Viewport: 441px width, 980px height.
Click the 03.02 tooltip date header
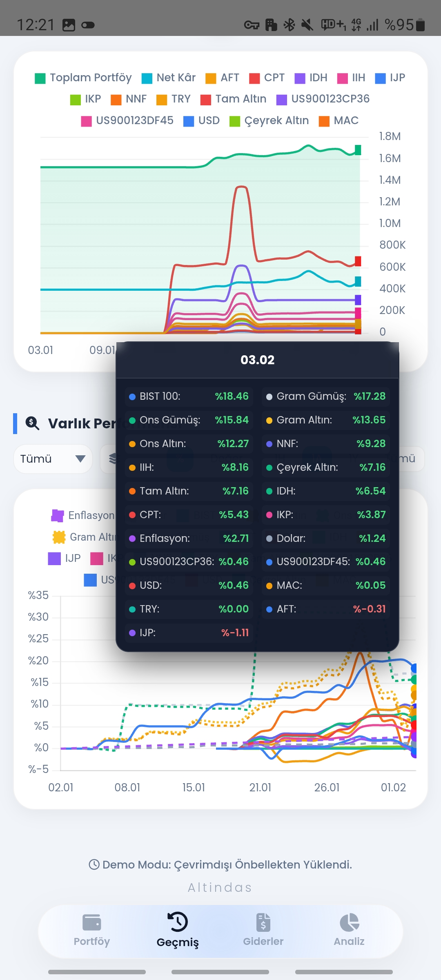(x=257, y=360)
